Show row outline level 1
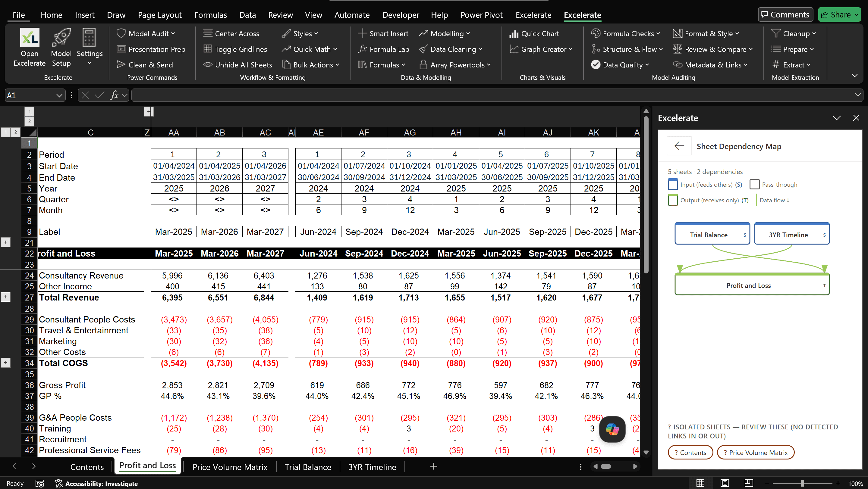 [6, 132]
